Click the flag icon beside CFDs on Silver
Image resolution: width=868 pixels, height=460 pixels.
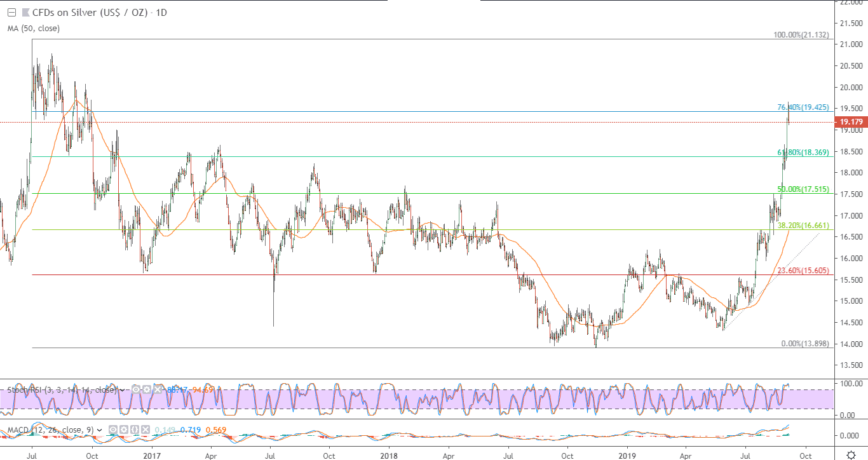click(25, 12)
